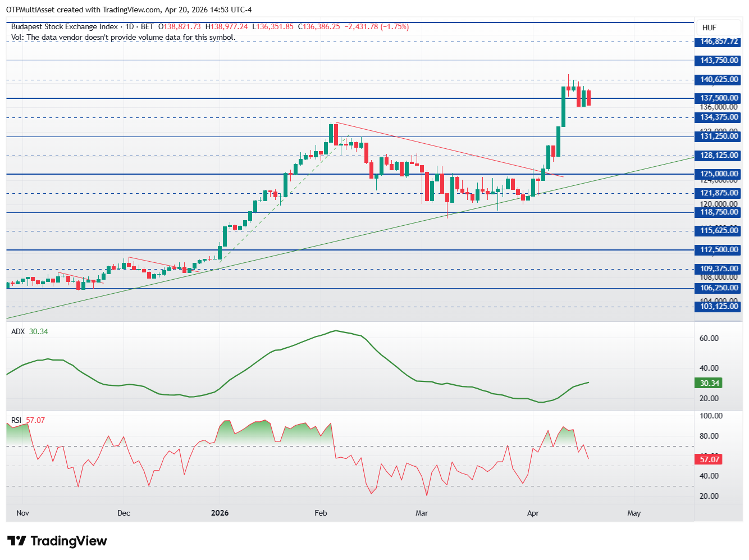Click the TradingView logo icon
Viewport: 749px width, 560px height.
click(16, 541)
